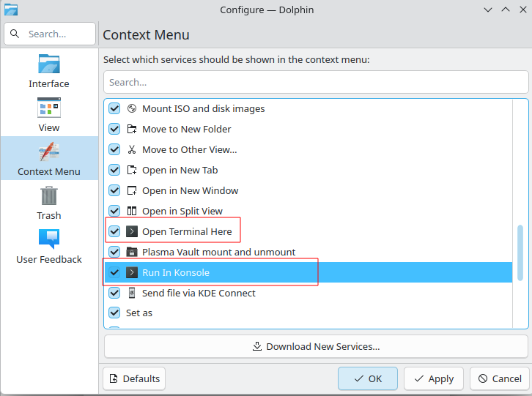Toggle Plasma Vault mount and unmount checkbox

pyautogui.click(x=114, y=252)
